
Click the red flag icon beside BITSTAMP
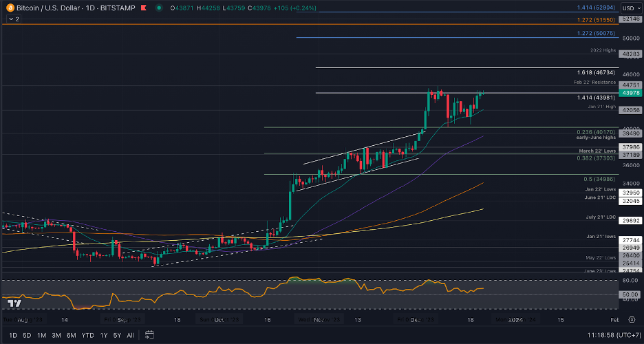(142, 8)
